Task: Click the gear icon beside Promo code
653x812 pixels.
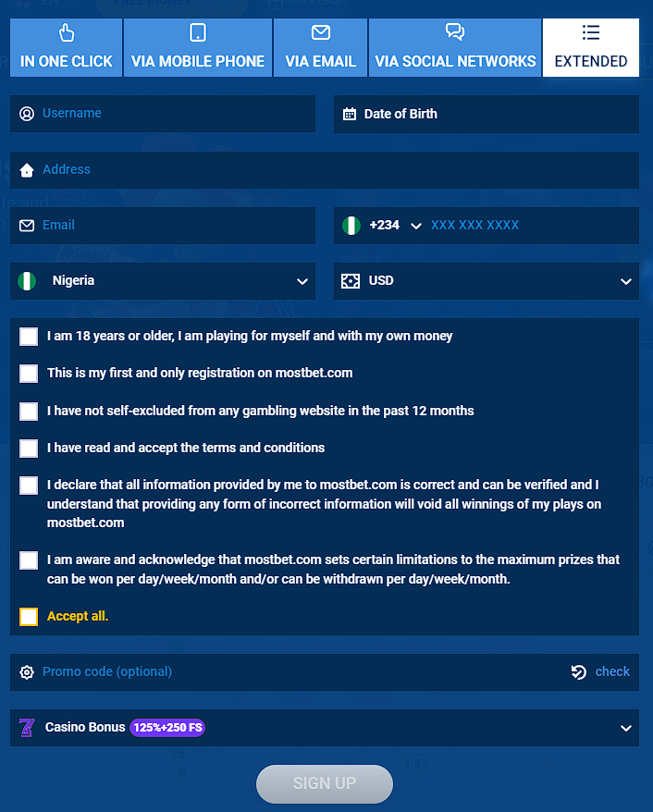Action: pos(26,672)
